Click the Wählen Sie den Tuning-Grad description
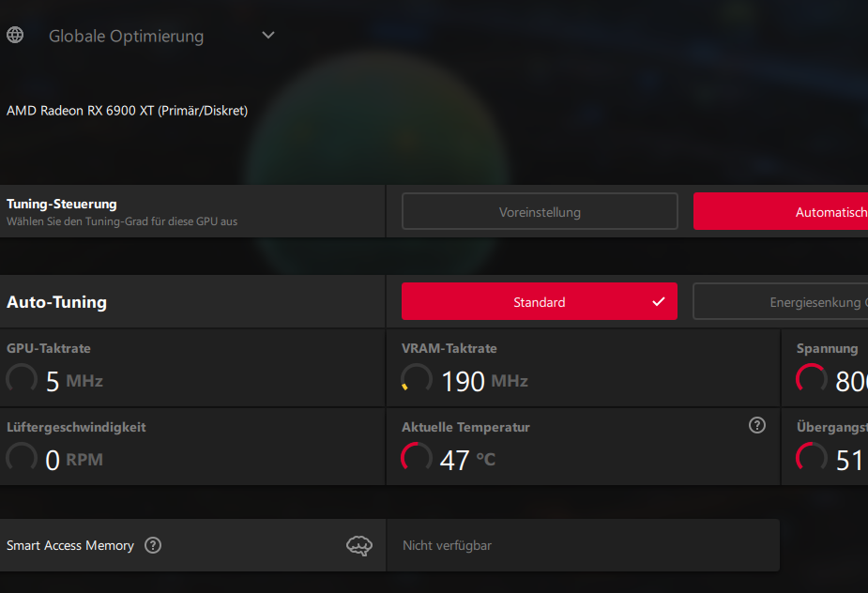 122,221
